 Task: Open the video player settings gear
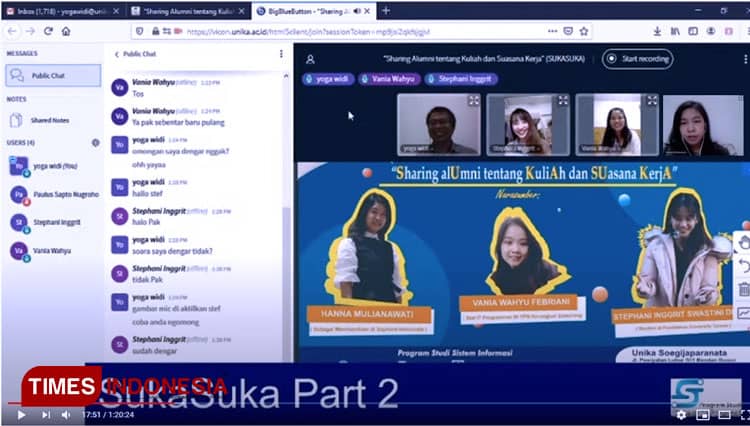(681, 415)
